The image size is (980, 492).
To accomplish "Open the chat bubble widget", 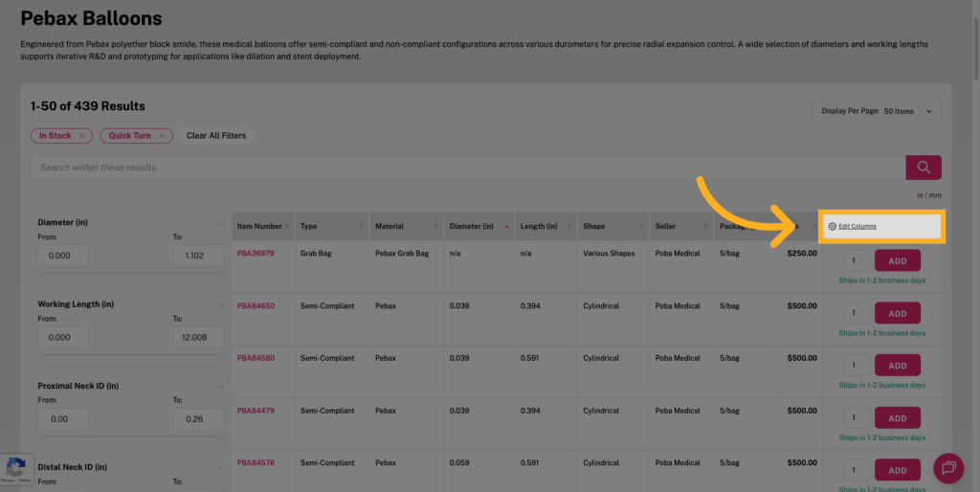I will click(x=948, y=468).
